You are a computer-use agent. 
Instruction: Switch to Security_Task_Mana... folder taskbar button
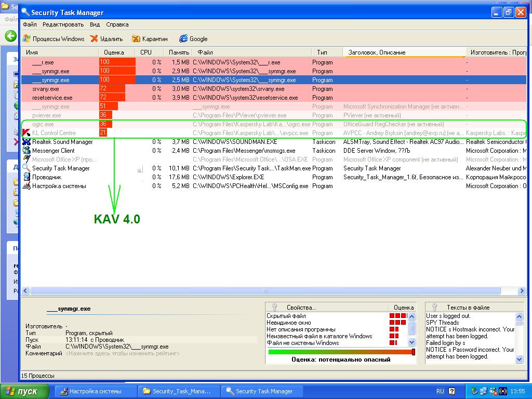pyautogui.click(x=179, y=391)
